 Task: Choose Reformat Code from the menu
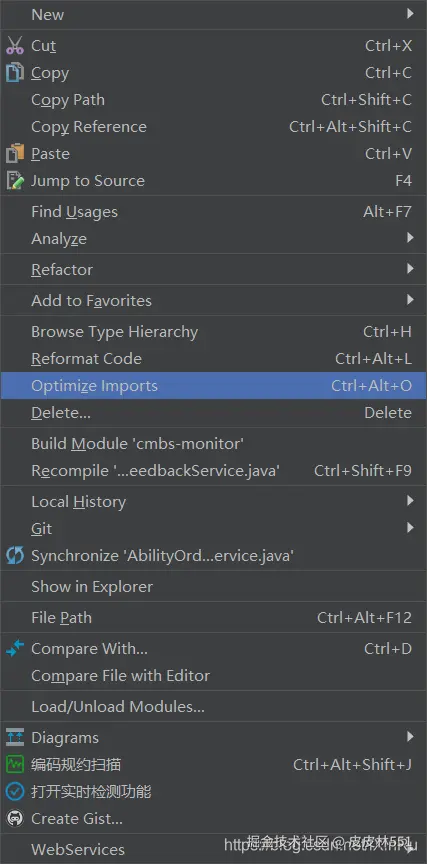coord(213,359)
